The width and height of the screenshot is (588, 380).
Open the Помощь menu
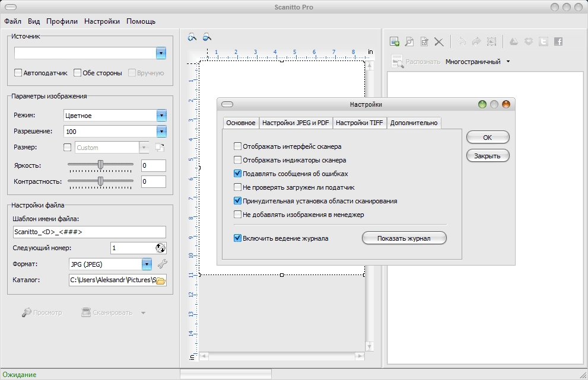click(141, 21)
